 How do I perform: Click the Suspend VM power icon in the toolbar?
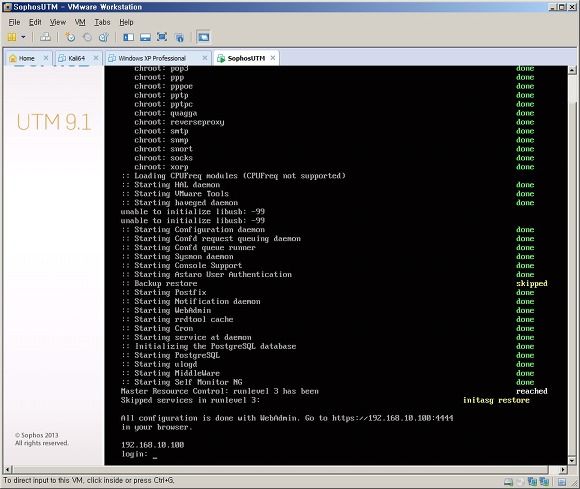(x=12, y=37)
